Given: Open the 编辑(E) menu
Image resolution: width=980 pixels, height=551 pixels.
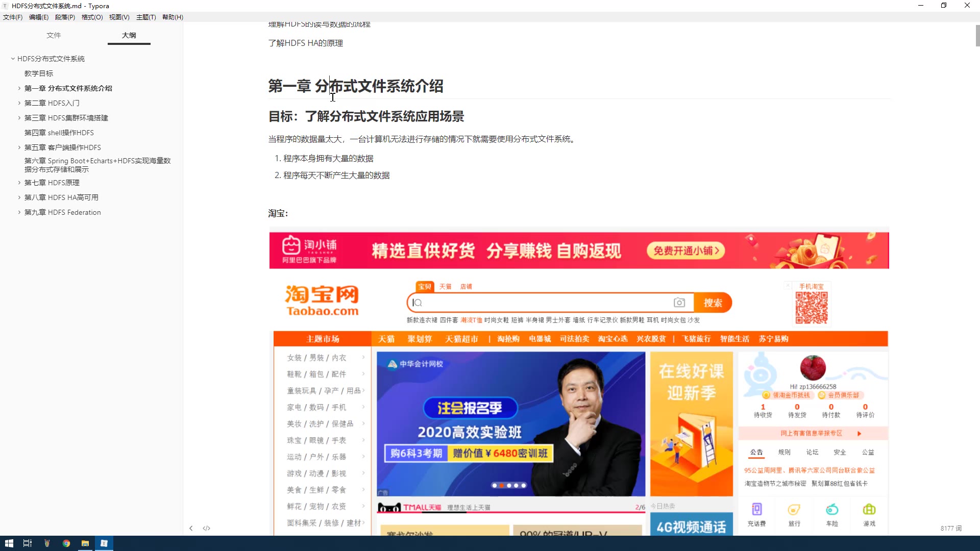Looking at the screenshot, I should [x=39, y=17].
